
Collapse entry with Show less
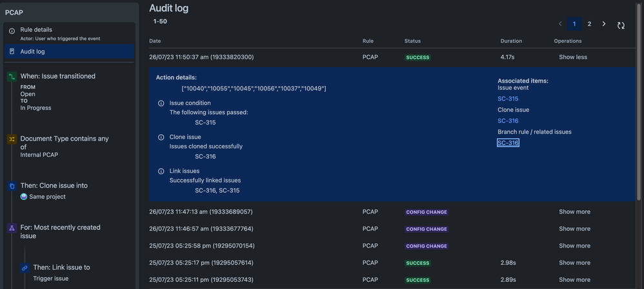point(573,57)
